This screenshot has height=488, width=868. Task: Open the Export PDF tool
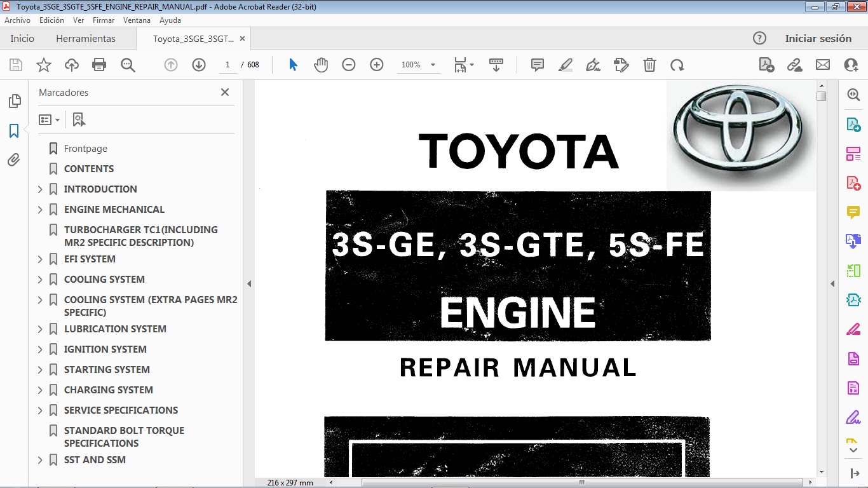point(853,124)
